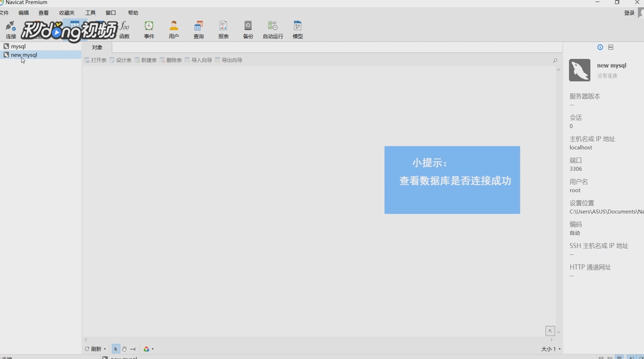The image size is (644, 359).
Task: Click the localhost host value
Action: click(x=580, y=147)
